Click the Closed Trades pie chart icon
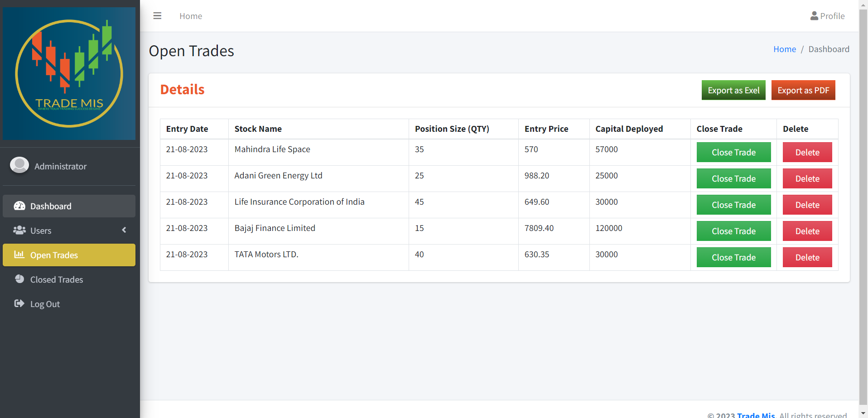Image resolution: width=868 pixels, height=418 pixels. point(19,279)
